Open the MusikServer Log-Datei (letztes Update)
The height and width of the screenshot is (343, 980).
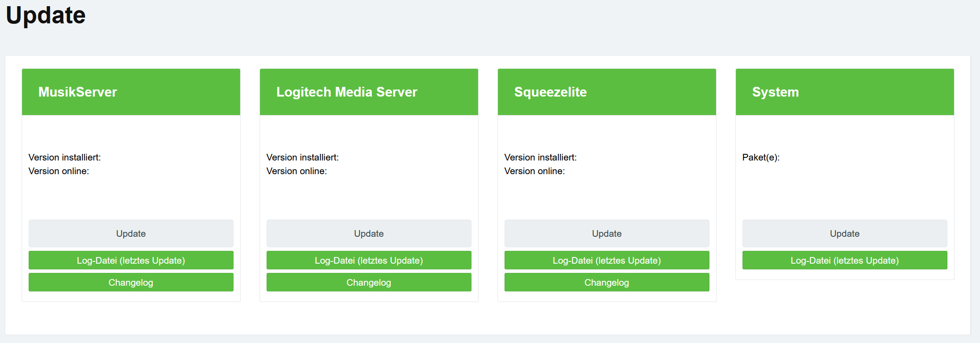131,261
